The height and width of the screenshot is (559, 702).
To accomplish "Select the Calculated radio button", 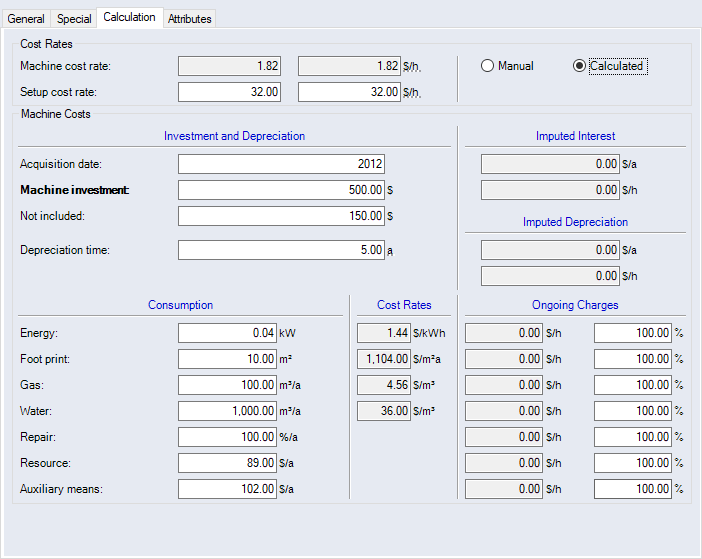I will tap(579, 66).
